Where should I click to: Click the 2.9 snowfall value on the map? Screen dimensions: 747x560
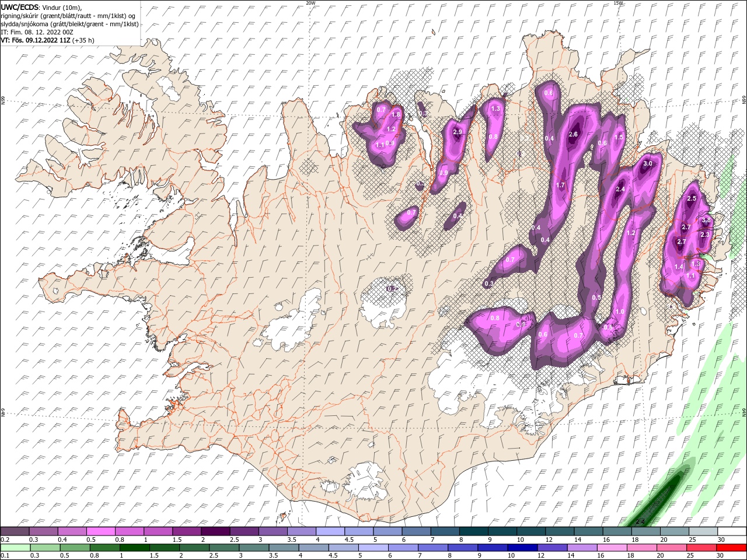pos(458,132)
